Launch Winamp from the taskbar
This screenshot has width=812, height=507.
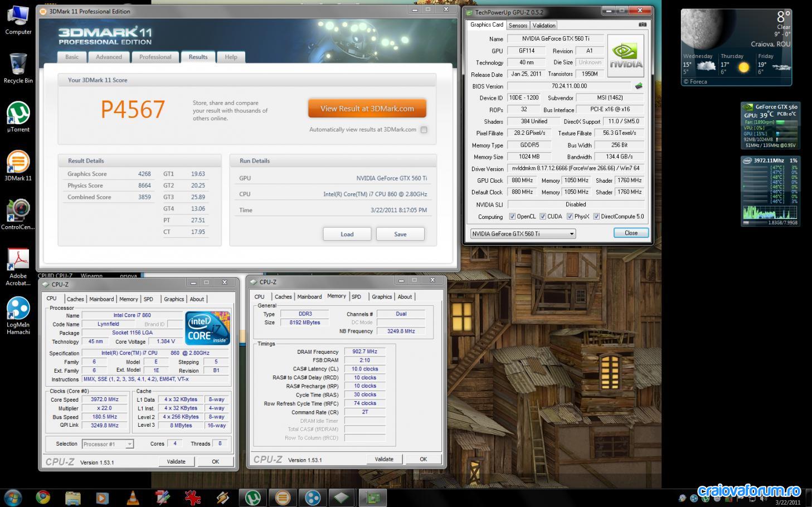(x=223, y=497)
